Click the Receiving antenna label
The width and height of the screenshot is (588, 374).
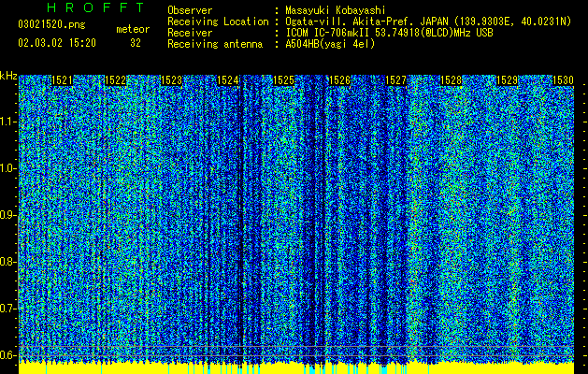(x=215, y=44)
